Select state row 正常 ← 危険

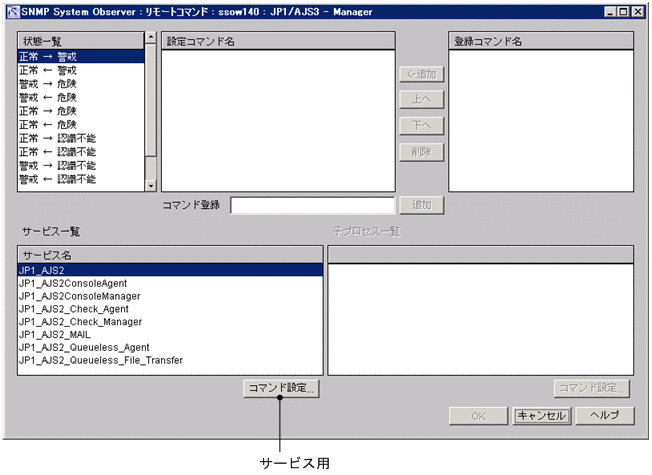pyautogui.click(x=81, y=124)
